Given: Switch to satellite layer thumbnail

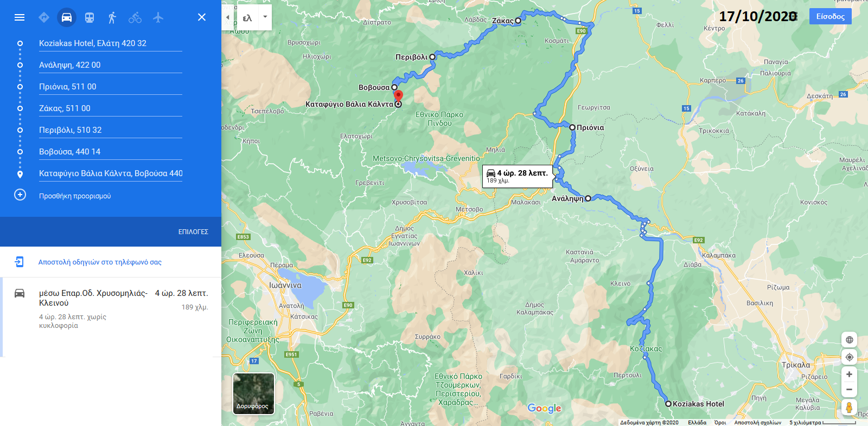Looking at the screenshot, I should click(x=253, y=393).
